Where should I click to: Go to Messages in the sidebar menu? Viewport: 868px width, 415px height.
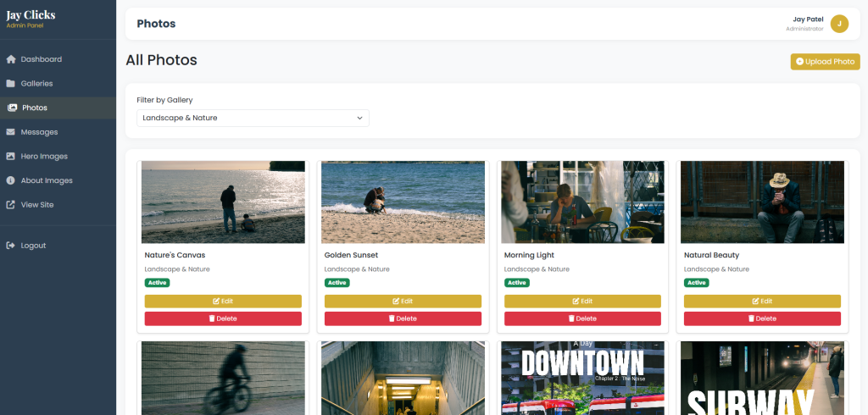pyautogui.click(x=39, y=132)
